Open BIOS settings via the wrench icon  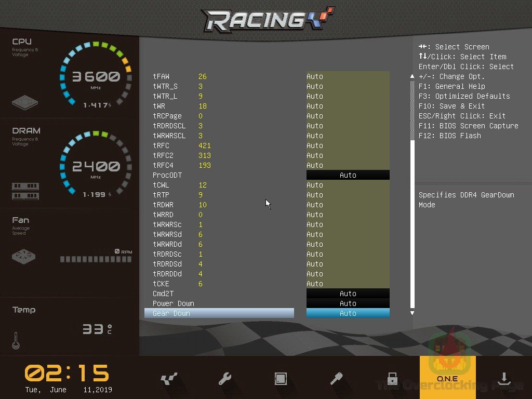pos(224,379)
